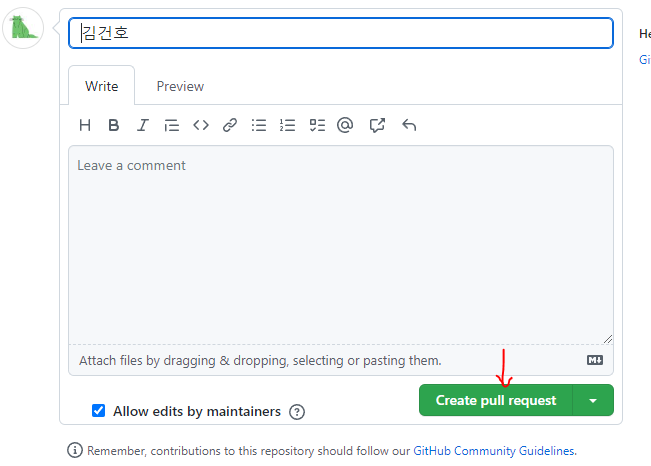651x466 pixels.
Task: Click the Leave a comment text area
Action: pyautogui.click(x=341, y=245)
